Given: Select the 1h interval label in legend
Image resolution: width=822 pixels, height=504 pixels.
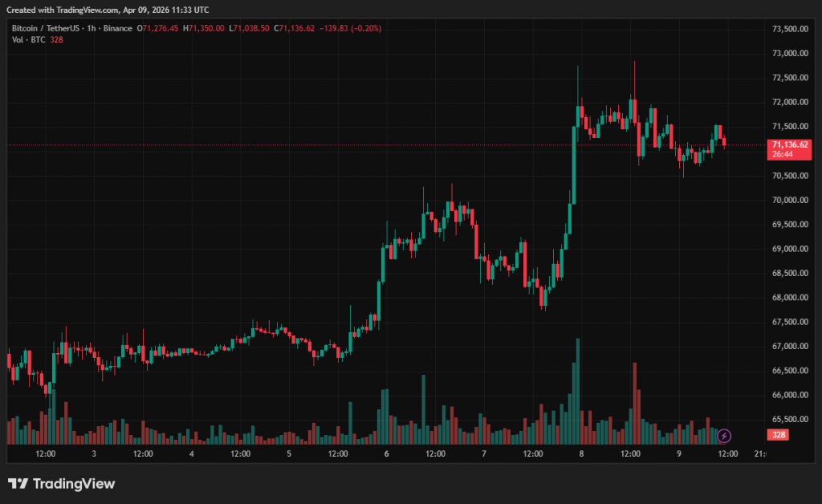Looking at the screenshot, I should point(92,28).
